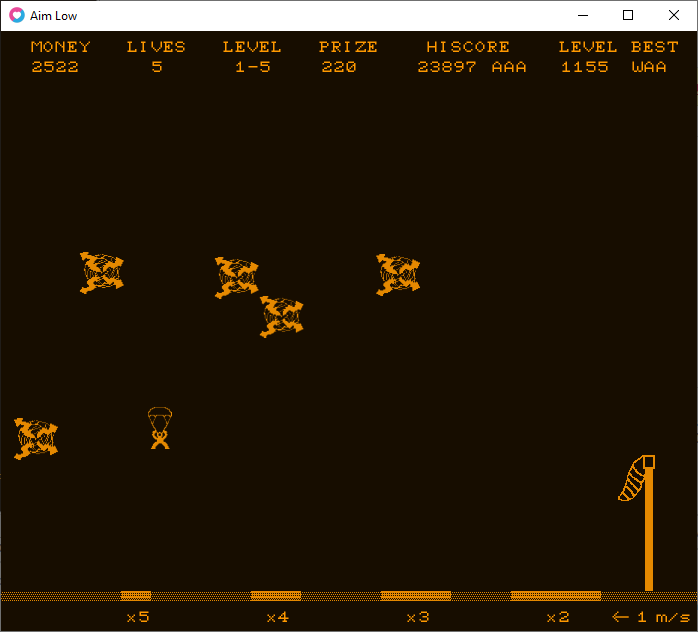Click the x4 multiplier label

(278, 617)
